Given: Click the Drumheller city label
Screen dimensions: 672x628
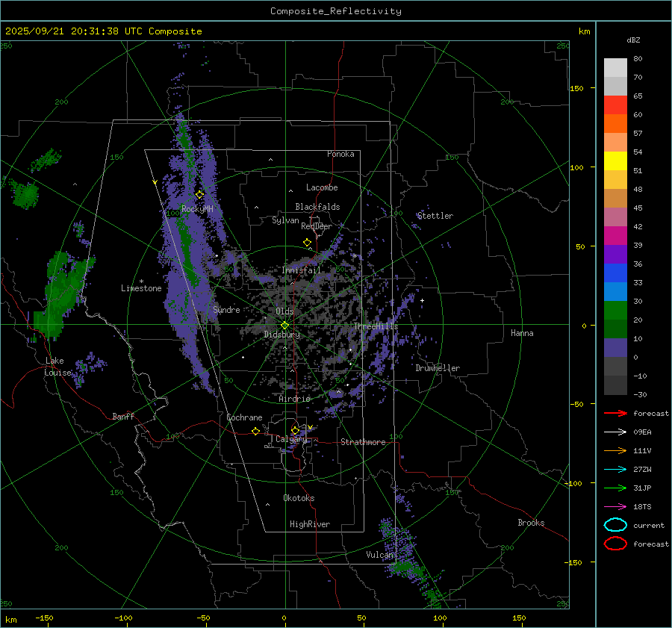Looking at the screenshot, I should [x=438, y=368].
